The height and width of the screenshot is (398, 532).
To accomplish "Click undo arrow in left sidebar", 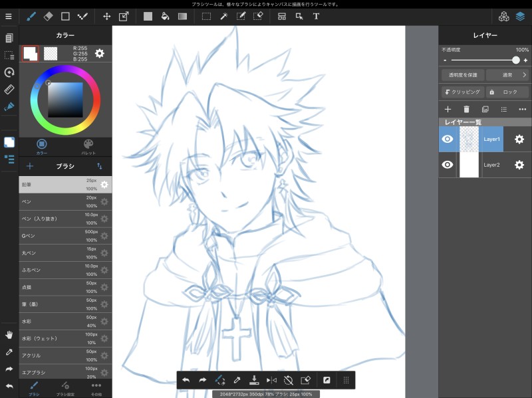I will pyautogui.click(x=9, y=386).
